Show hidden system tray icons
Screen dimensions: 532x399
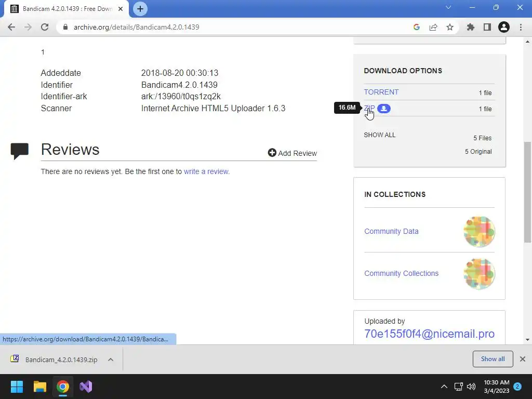tap(444, 387)
